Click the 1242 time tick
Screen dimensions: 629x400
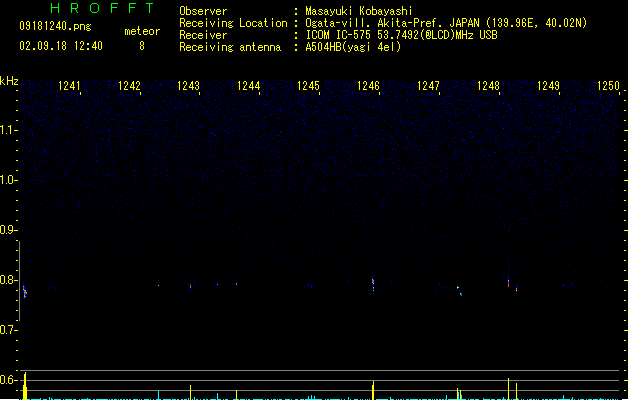(x=129, y=86)
